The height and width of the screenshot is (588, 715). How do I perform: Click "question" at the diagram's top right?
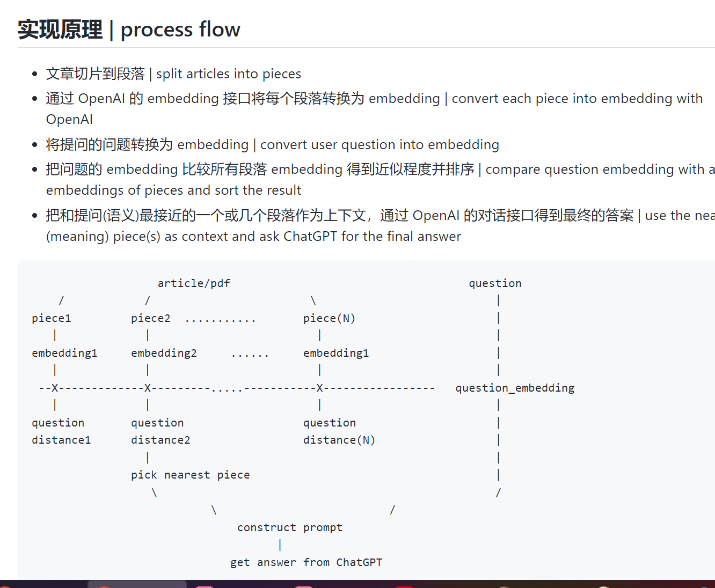495,283
